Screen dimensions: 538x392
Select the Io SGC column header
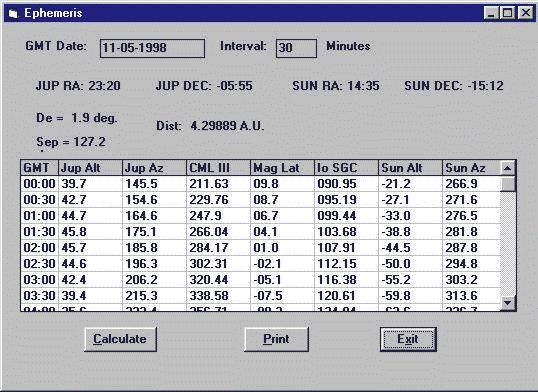(346, 168)
